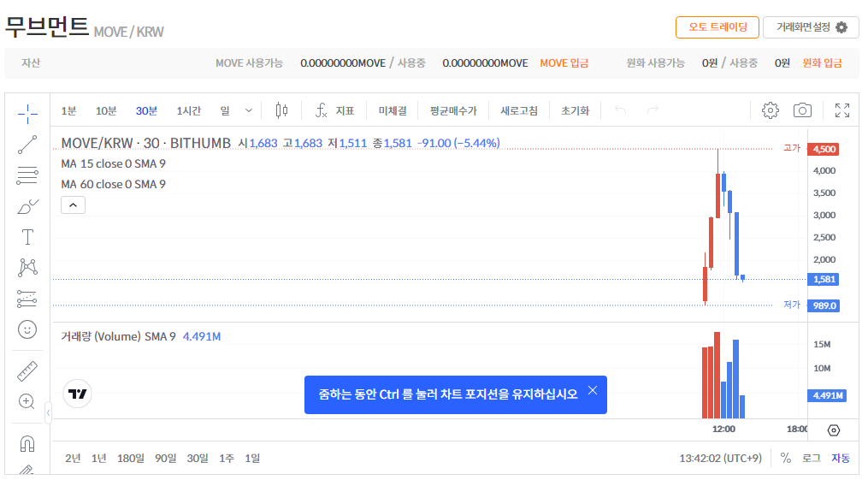This screenshot has height=480, width=868.
Task: Select the 1분 interval
Action: click(x=68, y=110)
